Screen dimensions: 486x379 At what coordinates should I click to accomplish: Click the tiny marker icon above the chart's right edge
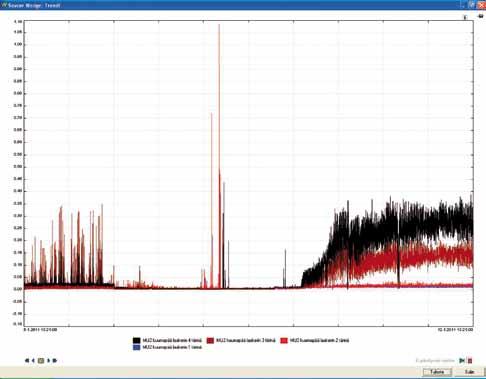[465, 17]
